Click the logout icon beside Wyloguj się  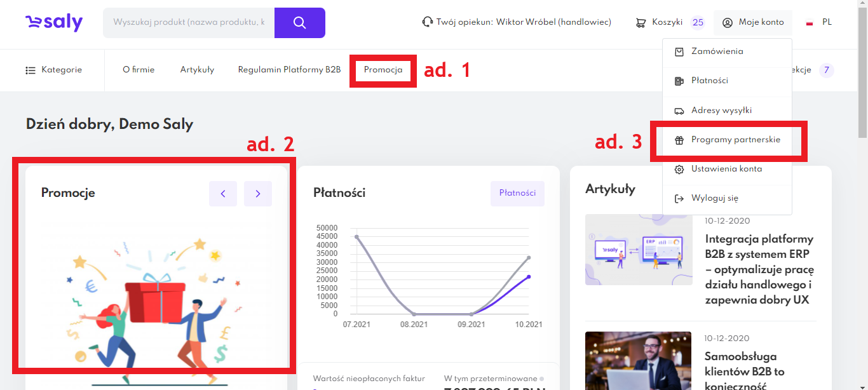[679, 199]
